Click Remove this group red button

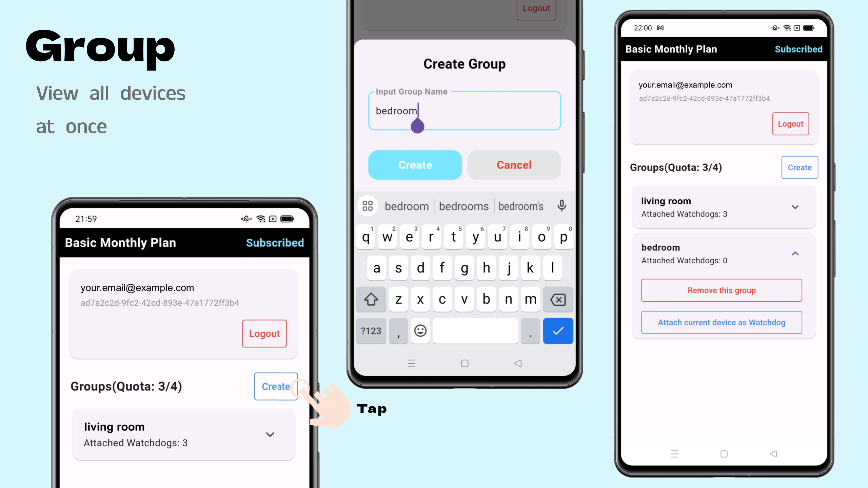point(721,290)
